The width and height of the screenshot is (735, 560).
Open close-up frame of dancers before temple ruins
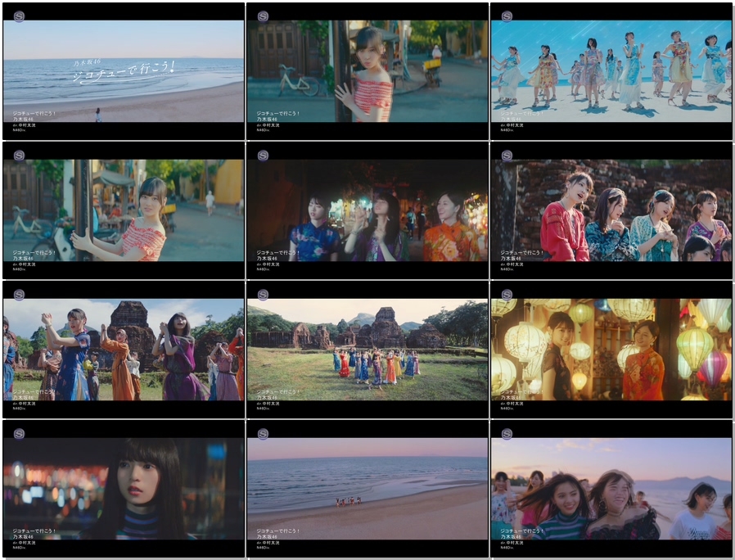click(124, 350)
